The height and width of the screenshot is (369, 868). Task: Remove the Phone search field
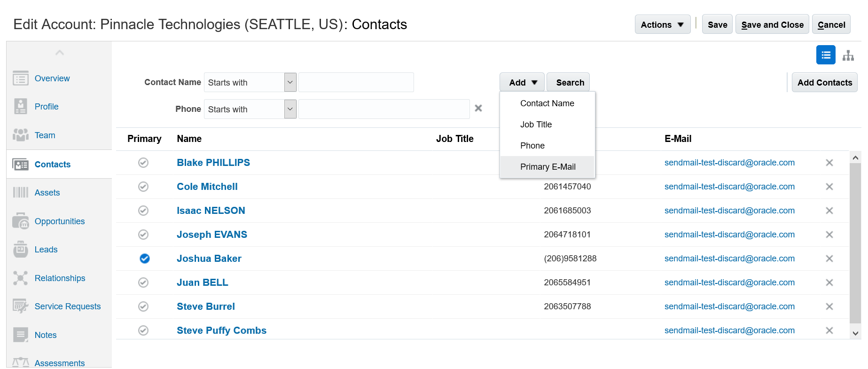tap(478, 109)
